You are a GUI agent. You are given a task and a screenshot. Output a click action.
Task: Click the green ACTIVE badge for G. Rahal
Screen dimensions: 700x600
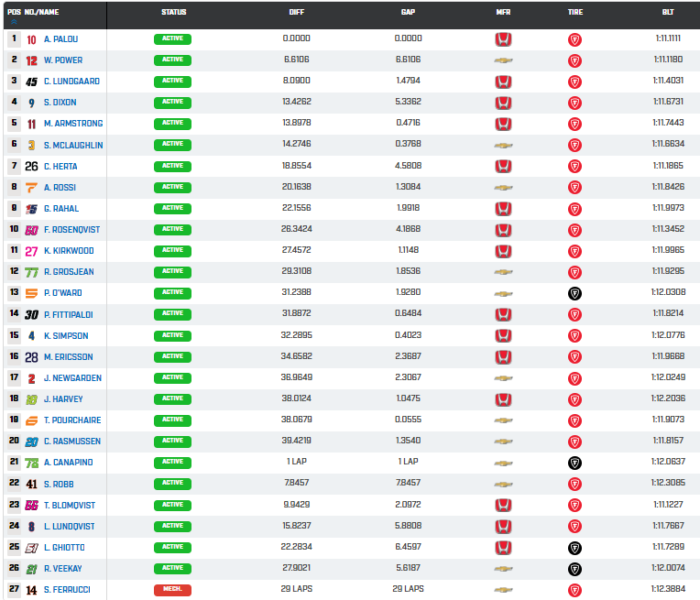pyautogui.click(x=172, y=208)
